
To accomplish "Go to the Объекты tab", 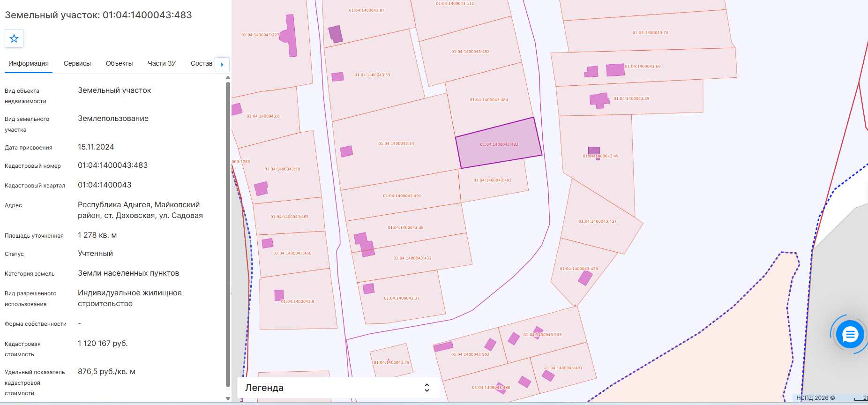I will click(120, 63).
